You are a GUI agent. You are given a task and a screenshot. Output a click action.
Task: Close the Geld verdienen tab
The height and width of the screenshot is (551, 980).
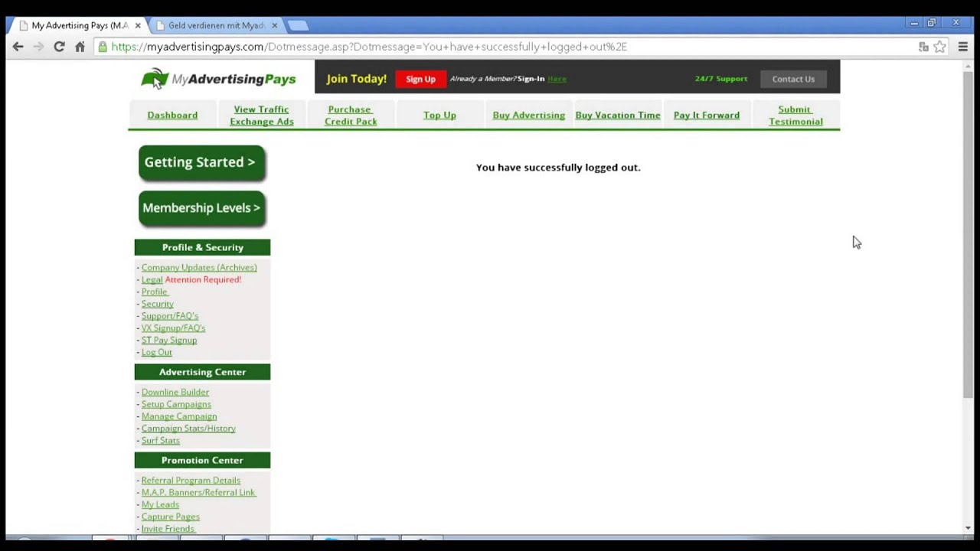coord(274,25)
